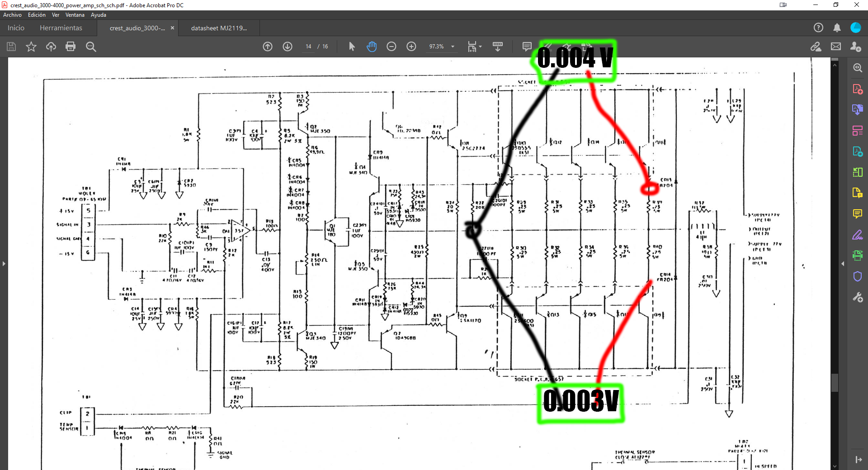Send file by email

[836, 47]
